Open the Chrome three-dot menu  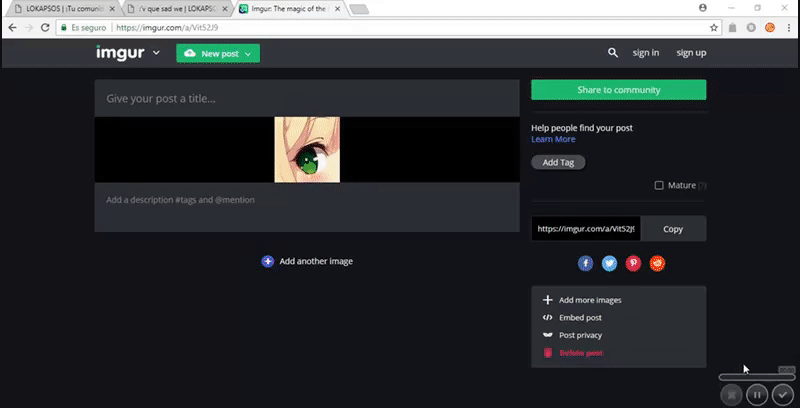click(788, 28)
